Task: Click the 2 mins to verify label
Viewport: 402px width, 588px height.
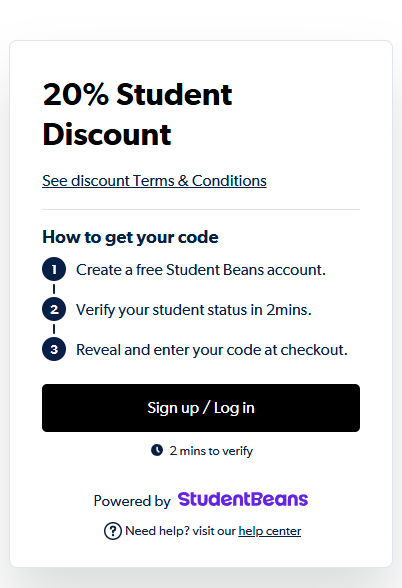Action: tap(211, 451)
